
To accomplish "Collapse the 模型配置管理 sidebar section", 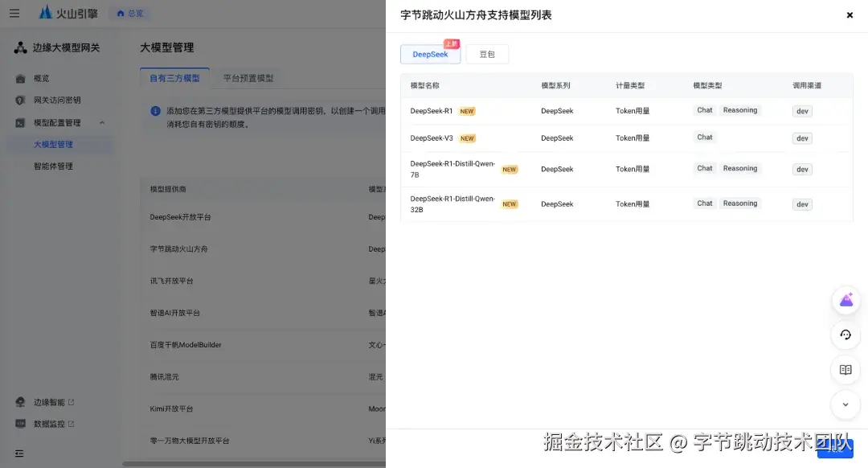I will pos(102,122).
